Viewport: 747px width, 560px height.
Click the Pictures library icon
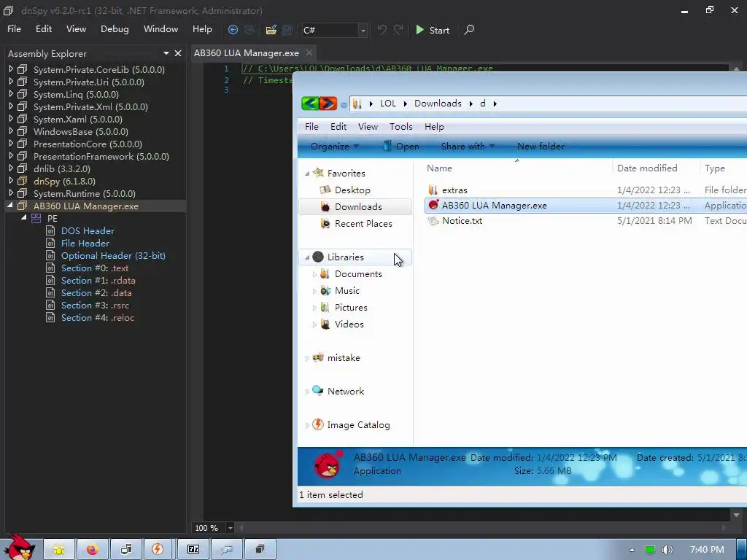[x=325, y=307]
